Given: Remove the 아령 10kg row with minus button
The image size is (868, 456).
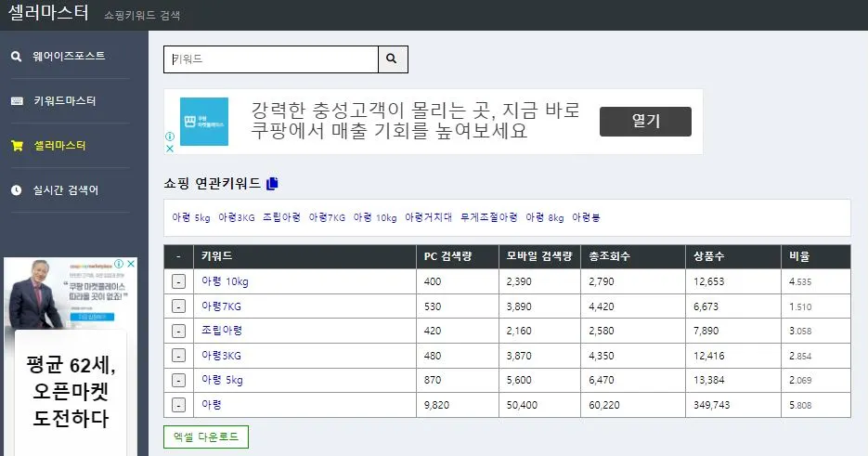Looking at the screenshot, I should point(178,281).
